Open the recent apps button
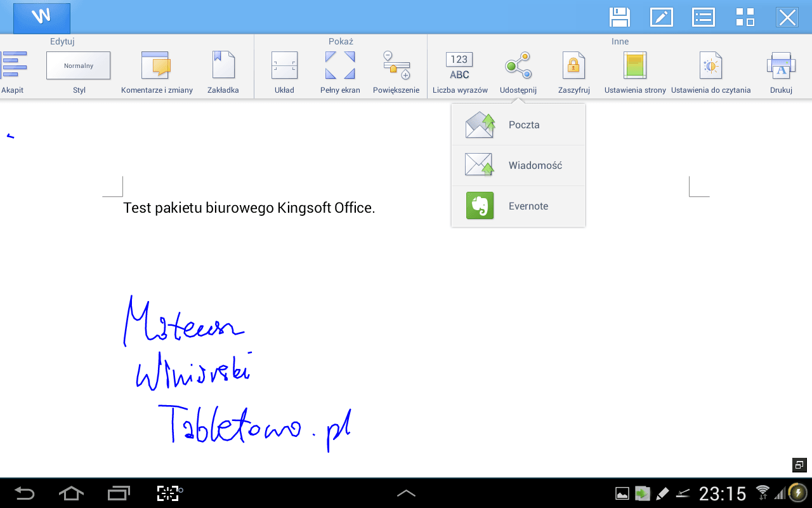812x508 pixels. [x=119, y=493]
